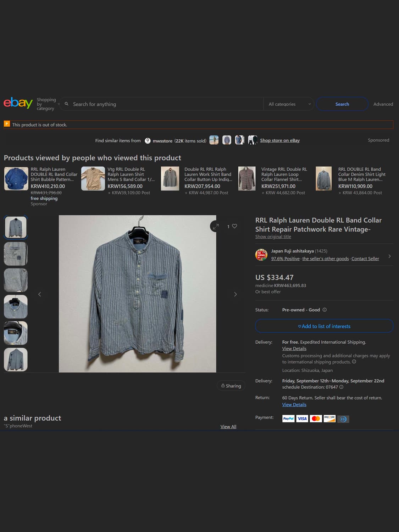Click Japan Fuji ashitakaya seller avatar
Screen dimensions: 399x532
pos(261,255)
